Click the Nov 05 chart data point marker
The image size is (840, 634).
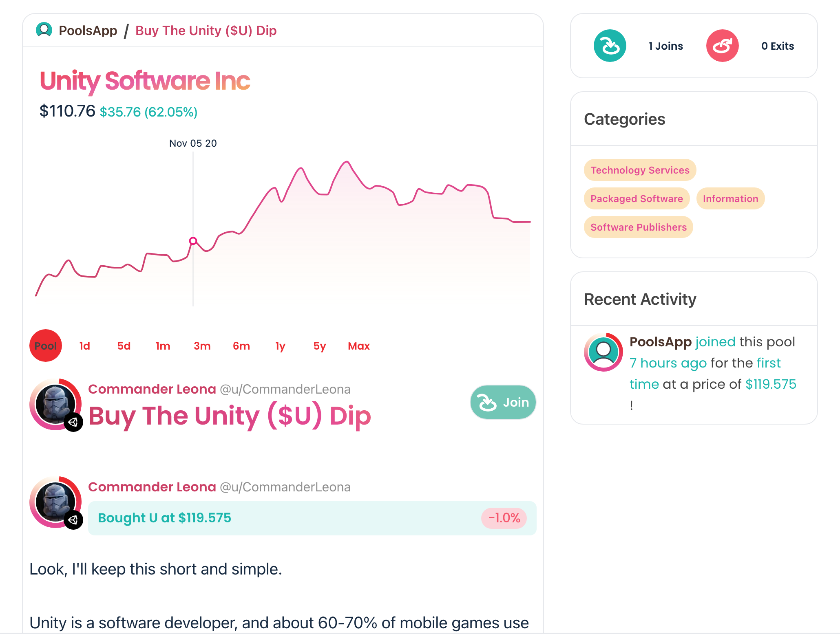point(193,241)
